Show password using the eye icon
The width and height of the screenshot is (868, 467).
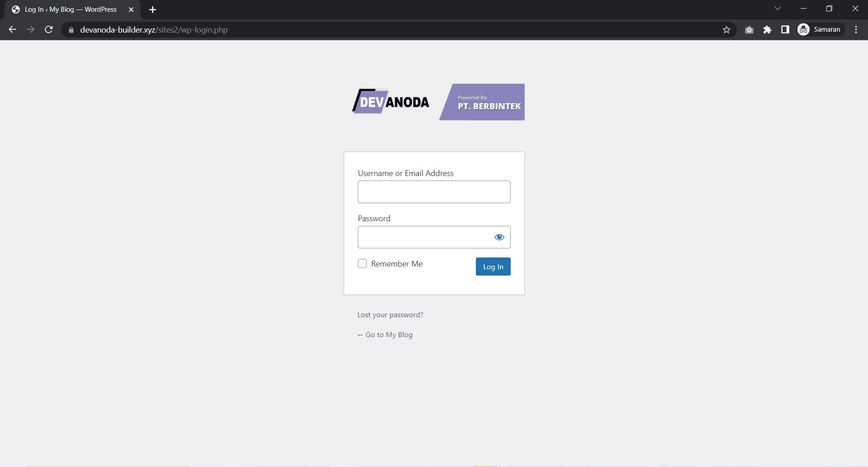[499, 237]
